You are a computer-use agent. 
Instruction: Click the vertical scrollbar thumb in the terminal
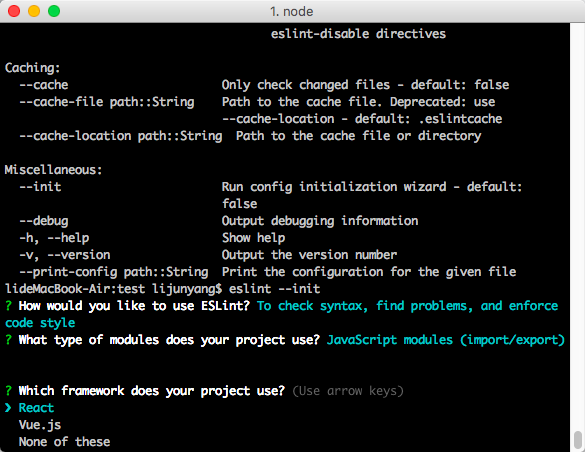pyautogui.click(x=578, y=440)
